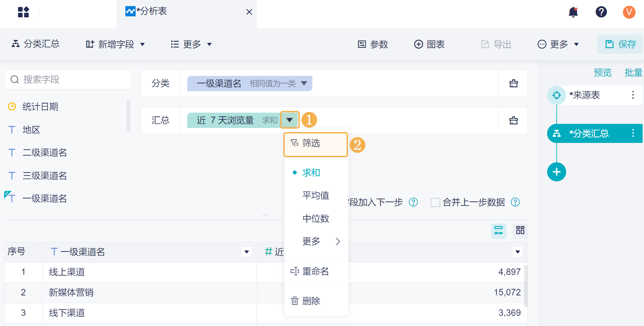
Task: Click the 搜索字段 search box
Action: (68, 80)
